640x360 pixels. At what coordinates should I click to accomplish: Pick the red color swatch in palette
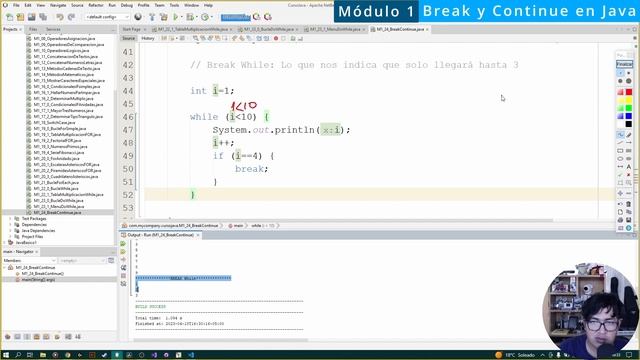click(629, 92)
